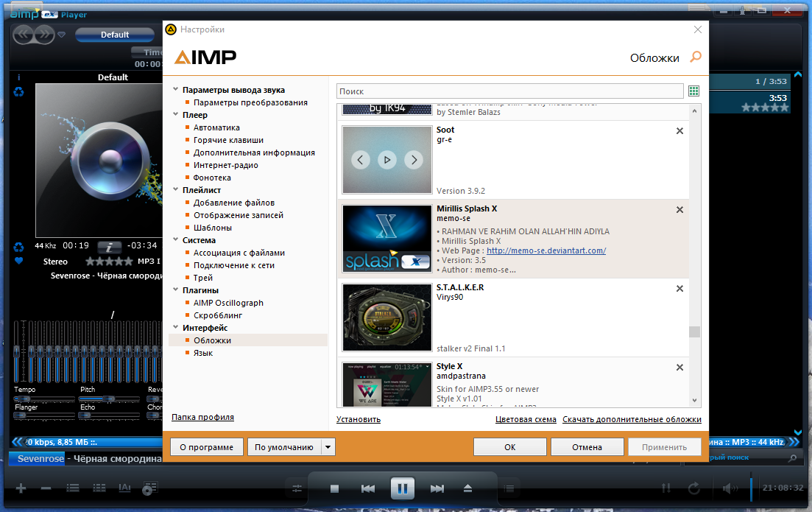
Task: Open the Установить link
Action: (x=359, y=419)
